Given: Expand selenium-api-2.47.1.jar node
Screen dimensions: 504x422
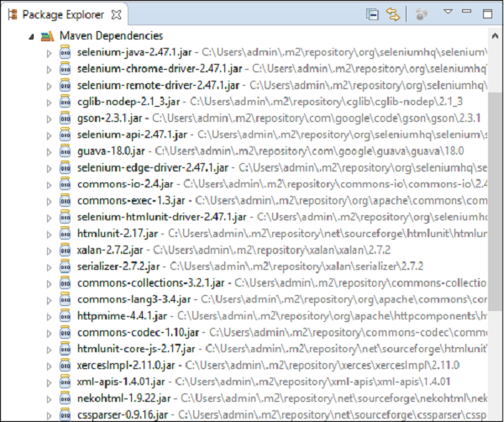Looking at the screenshot, I should (x=49, y=135).
